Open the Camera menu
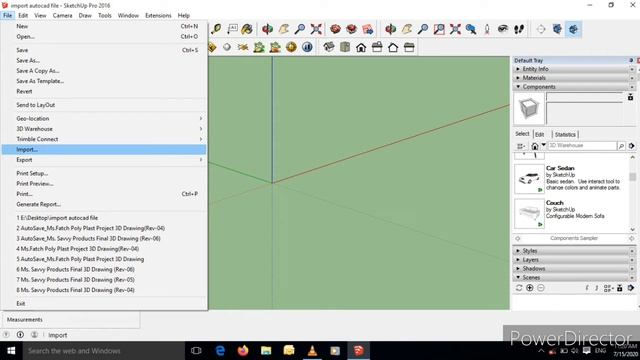This screenshot has width=640, height=360. coord(62,16)
